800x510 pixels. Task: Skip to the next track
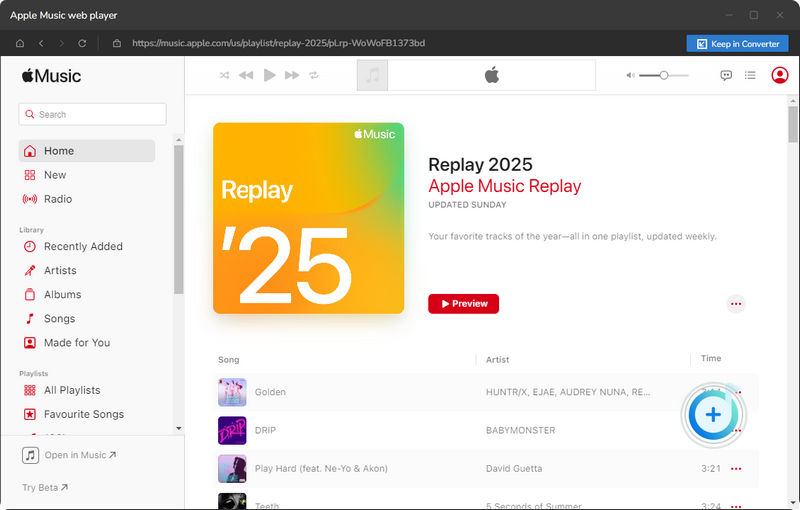(x=292, y=75)
